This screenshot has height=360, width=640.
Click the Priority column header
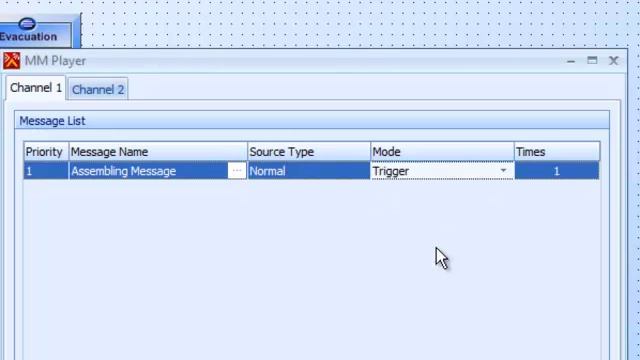point(46,152)
